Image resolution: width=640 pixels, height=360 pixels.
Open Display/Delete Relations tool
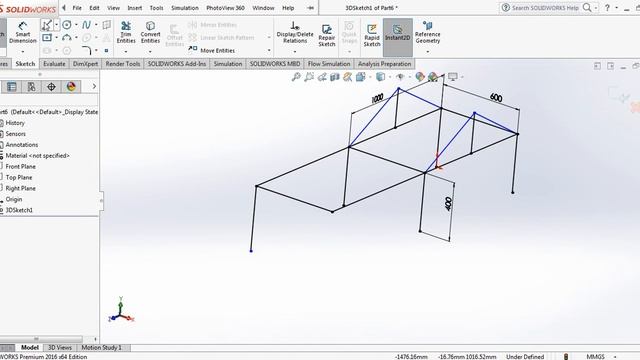tap(295, 32)
